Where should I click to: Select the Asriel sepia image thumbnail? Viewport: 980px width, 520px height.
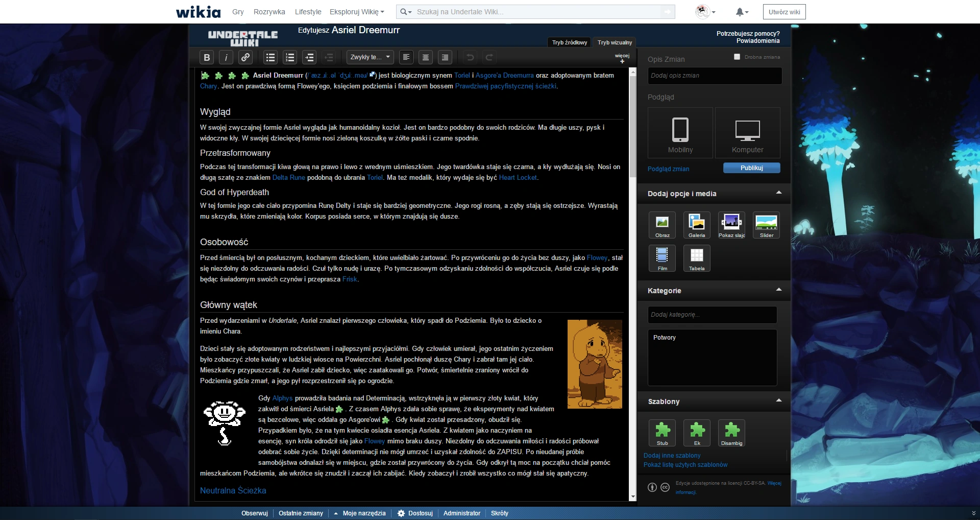pyautogui.click(x=595, y=364)
